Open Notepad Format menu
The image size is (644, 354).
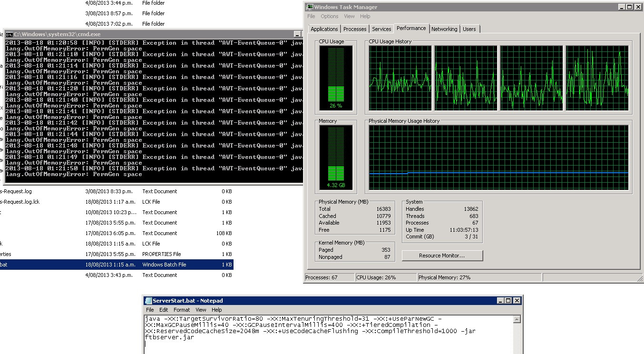182,310
